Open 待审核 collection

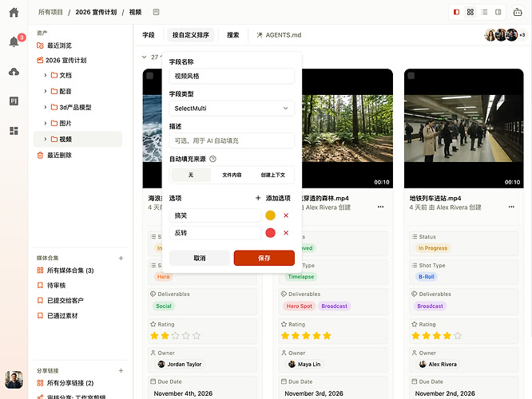[x=52, y=286]
